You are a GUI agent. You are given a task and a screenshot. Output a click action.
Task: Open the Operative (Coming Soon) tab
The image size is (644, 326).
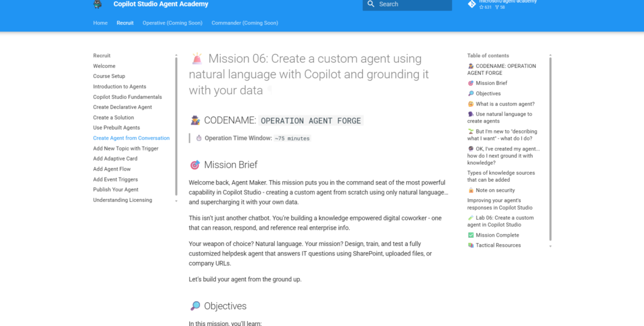pos(172,23)
